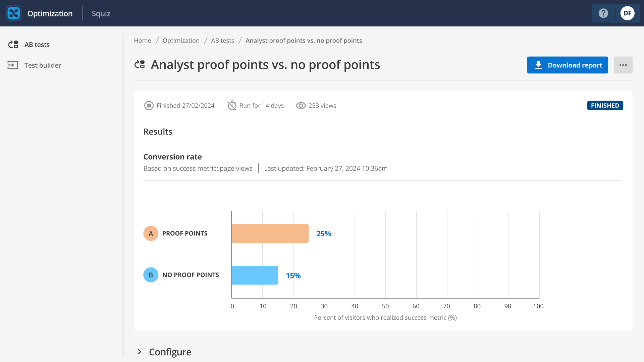Viewport: 644px width, 362px height.
Task: Select Test builder in the sidebar
Action: point(43,65)
